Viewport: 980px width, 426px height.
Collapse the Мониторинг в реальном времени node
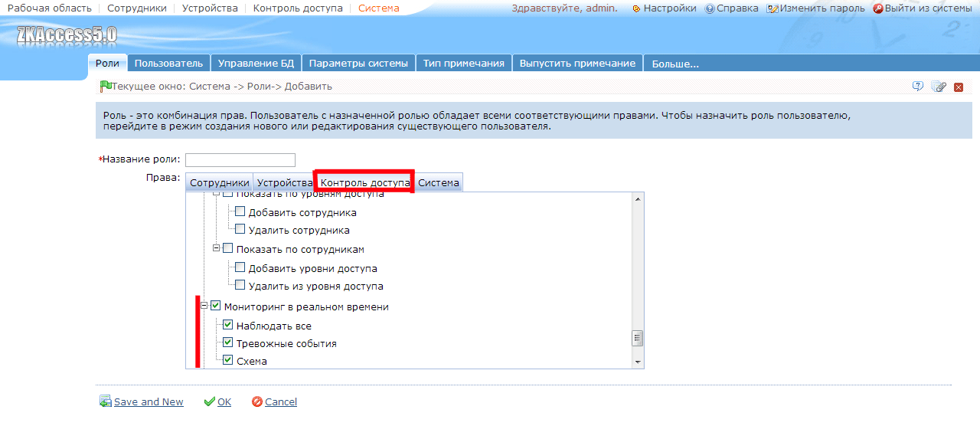pos(204,306)
